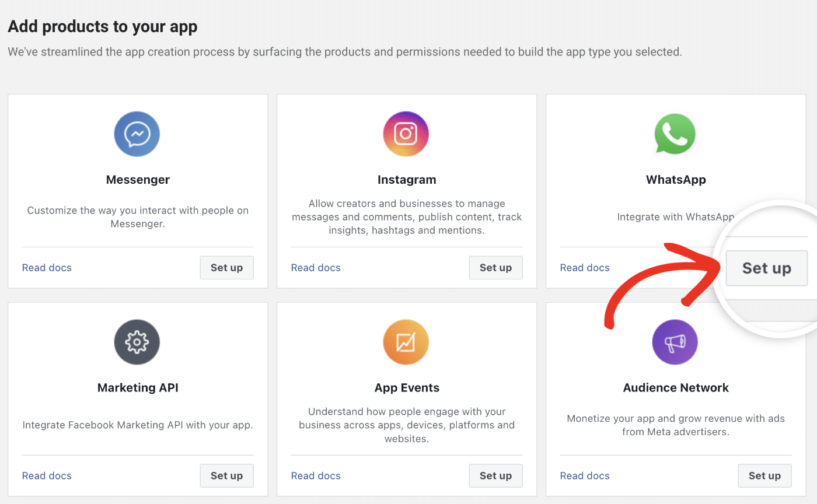
Task: Set up the WhatsApp product
Action: 766,268
